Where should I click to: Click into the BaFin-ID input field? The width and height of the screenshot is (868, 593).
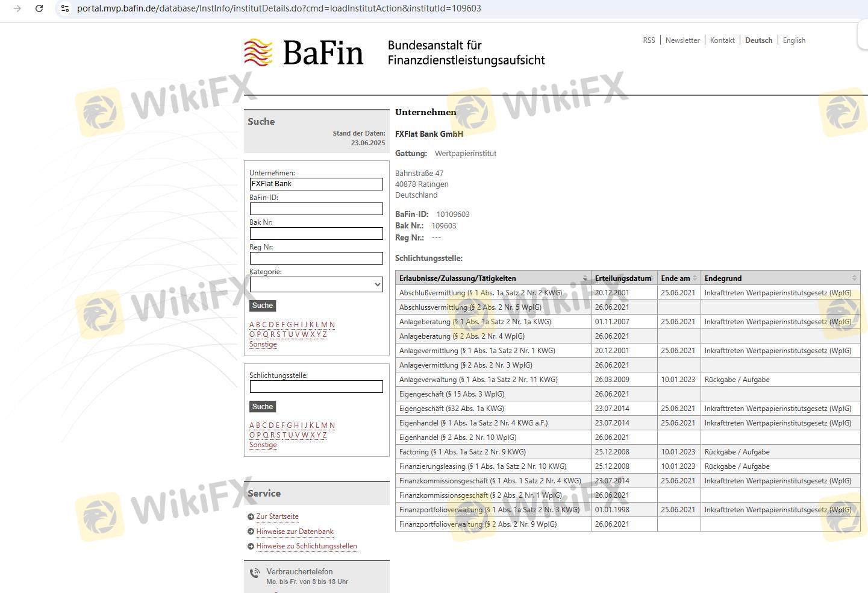316,209
